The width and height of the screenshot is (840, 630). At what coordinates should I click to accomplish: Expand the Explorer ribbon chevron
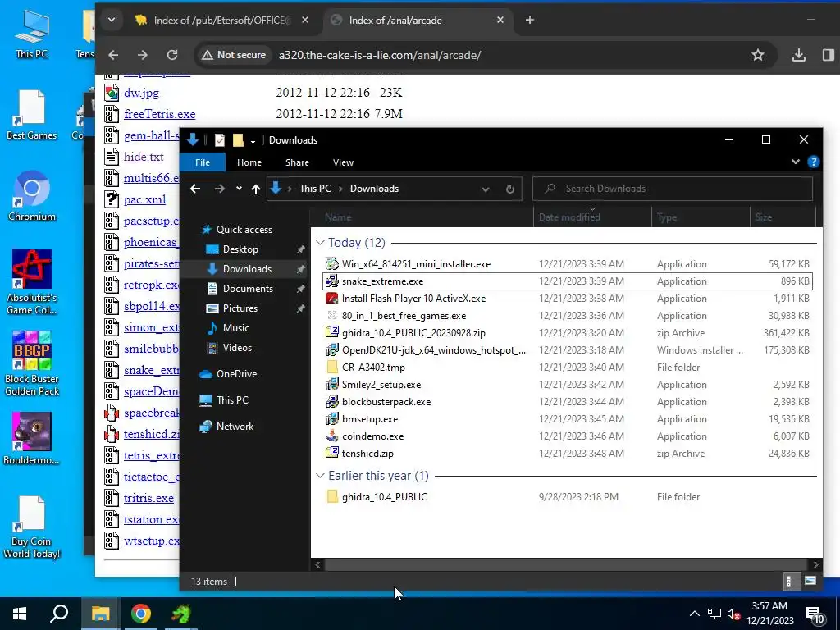796,162
